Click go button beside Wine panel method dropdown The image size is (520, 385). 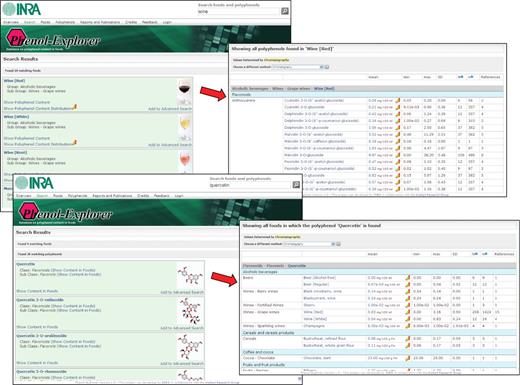click(327, 67)
